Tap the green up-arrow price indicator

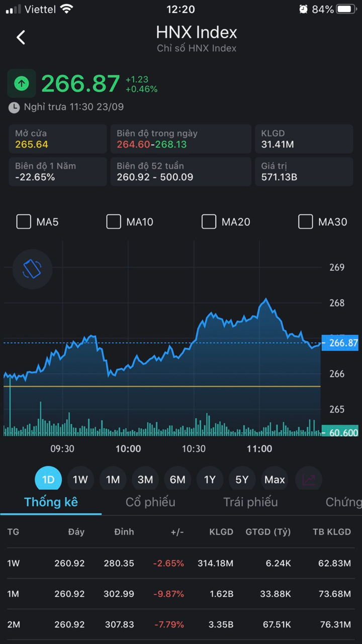coord(21,83)
